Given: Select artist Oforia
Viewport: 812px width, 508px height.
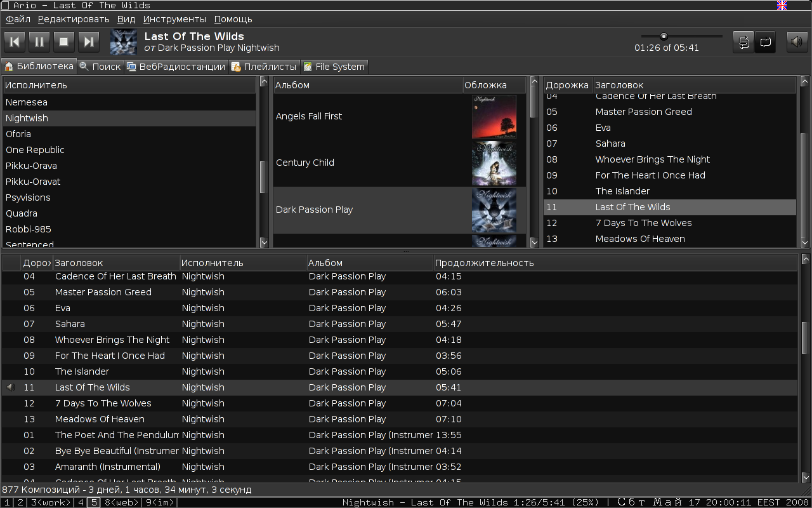Looking at the screenshot, I should pos(129,134).
